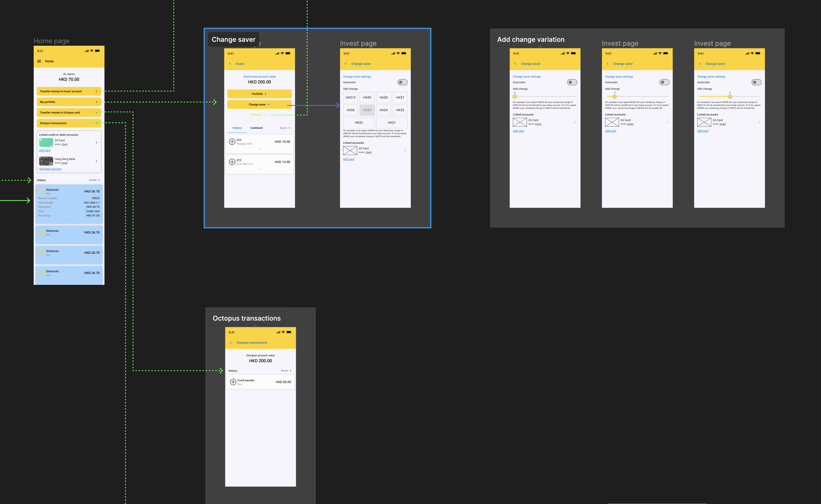Click the Hang Seng Bank card thumbnail
Viewport: 821px width, 504px height.
point(46,161)
